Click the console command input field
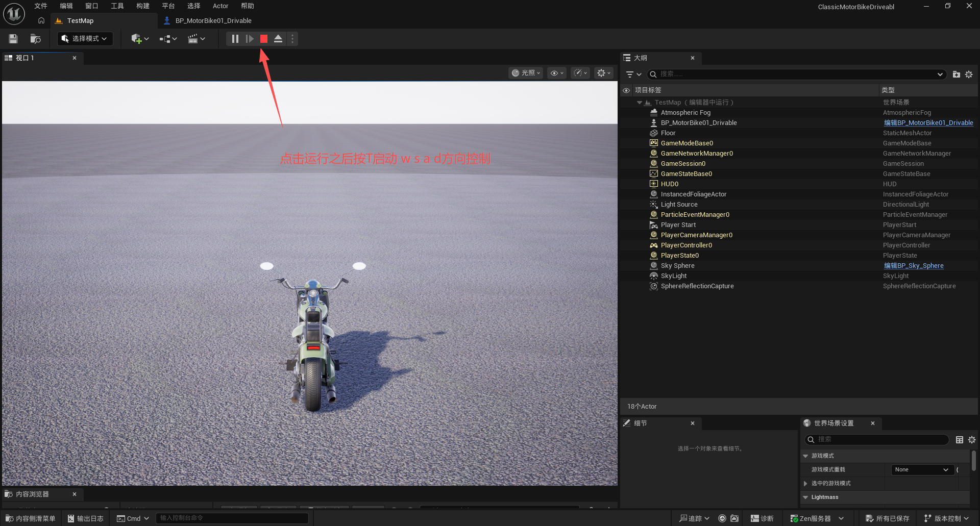This screenshot has width=980, height=526. 232,518
